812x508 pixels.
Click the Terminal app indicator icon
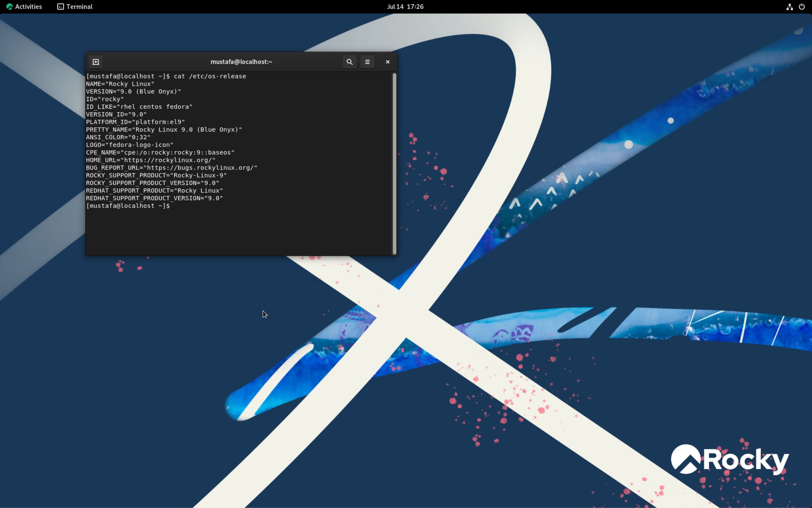(x=60, y=6)
